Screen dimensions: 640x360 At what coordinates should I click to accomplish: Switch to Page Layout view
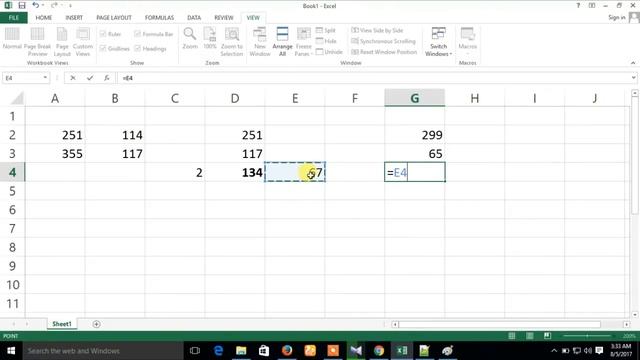pyautogui.click(x=62, y=42)
